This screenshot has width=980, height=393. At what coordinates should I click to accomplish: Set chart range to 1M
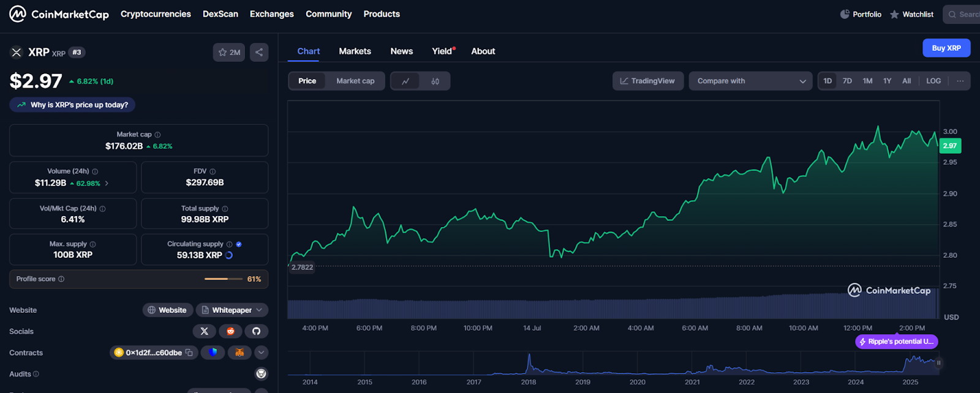tap(867, 81)
